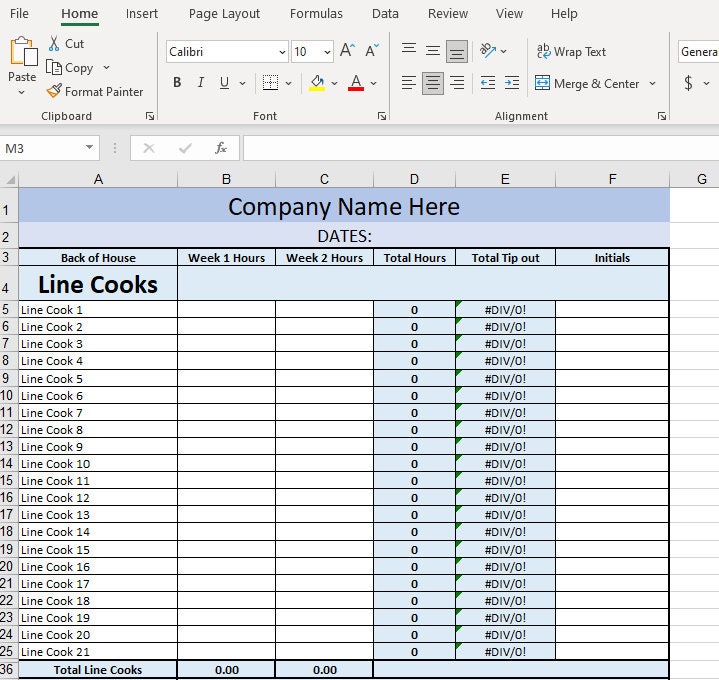Click the formula bar Enter checkmark

(x=185, y=148)
